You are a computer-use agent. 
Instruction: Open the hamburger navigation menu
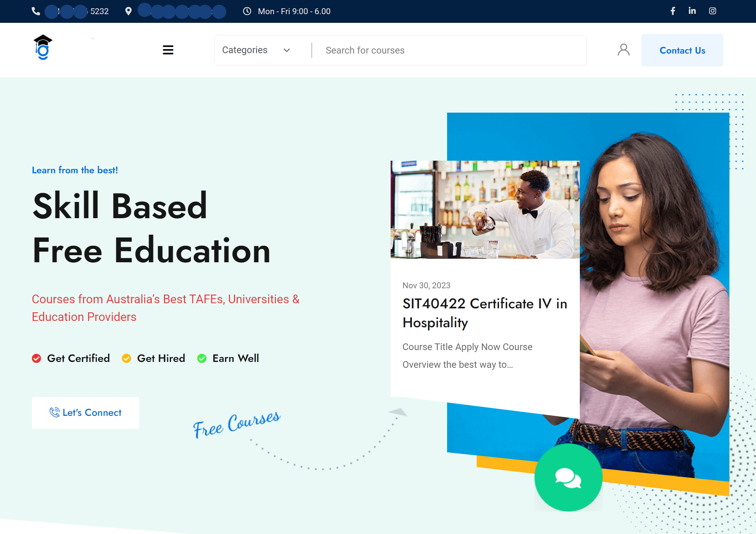click(x=168, y=50)
